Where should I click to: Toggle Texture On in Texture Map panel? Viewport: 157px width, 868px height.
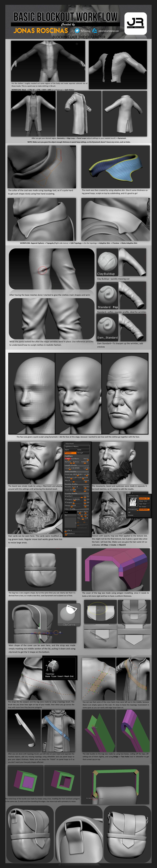(144, 498)
